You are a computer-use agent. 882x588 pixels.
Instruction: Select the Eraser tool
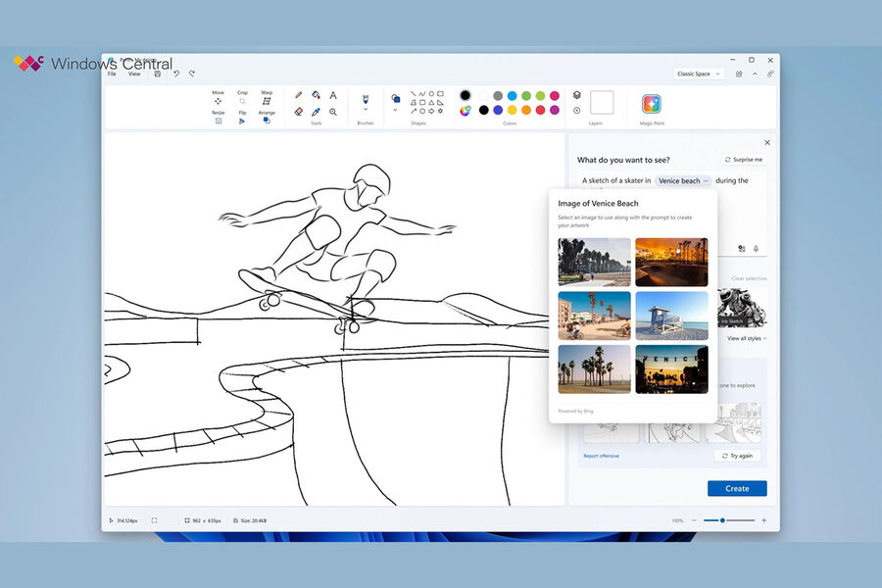[x=299, y=112]
